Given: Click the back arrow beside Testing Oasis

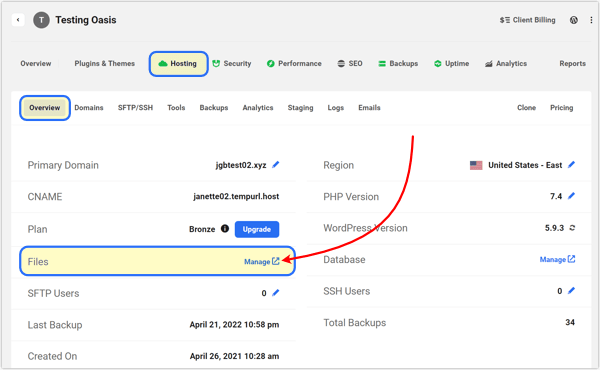Looking at the screenshot, I should 18,20.
